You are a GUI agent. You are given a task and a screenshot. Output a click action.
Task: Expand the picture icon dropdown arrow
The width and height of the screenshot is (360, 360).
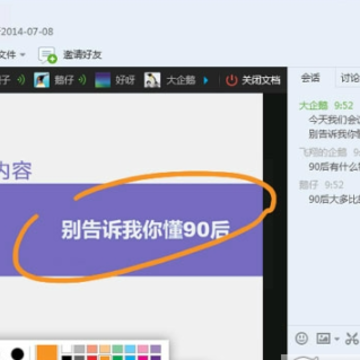click(x=337, y=340)
